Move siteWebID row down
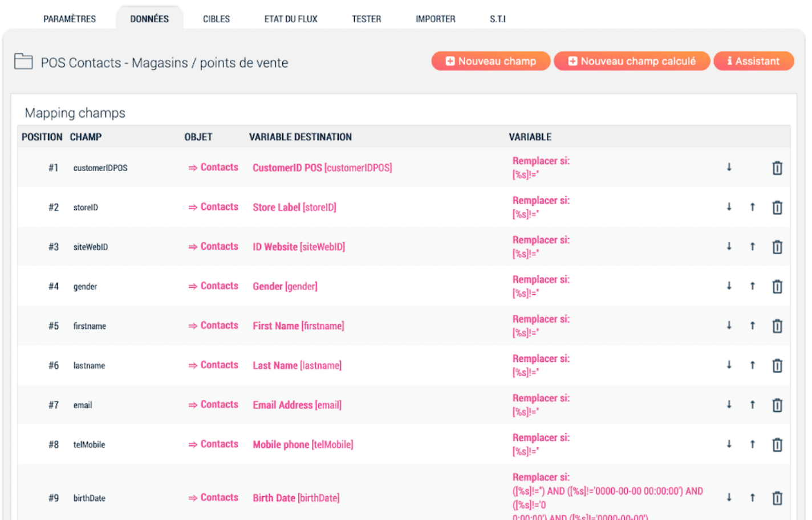Screen dimensions: 812x520 (729, 246)
